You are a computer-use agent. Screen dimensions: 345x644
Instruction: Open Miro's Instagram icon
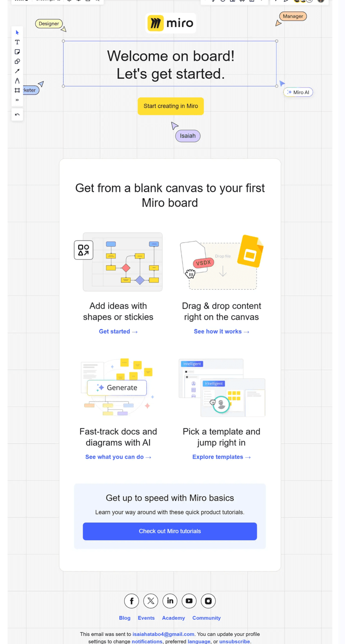(208, 601)
